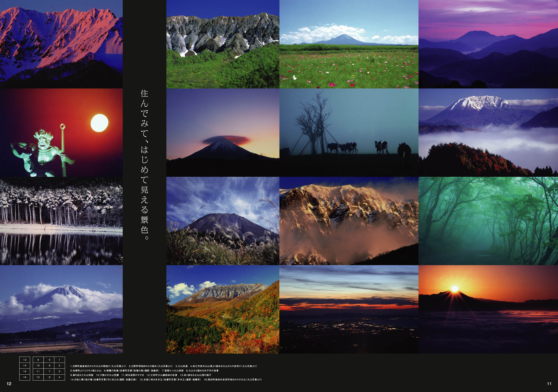
Task: Click legend grid cell number 9
Action: [38, 360]
